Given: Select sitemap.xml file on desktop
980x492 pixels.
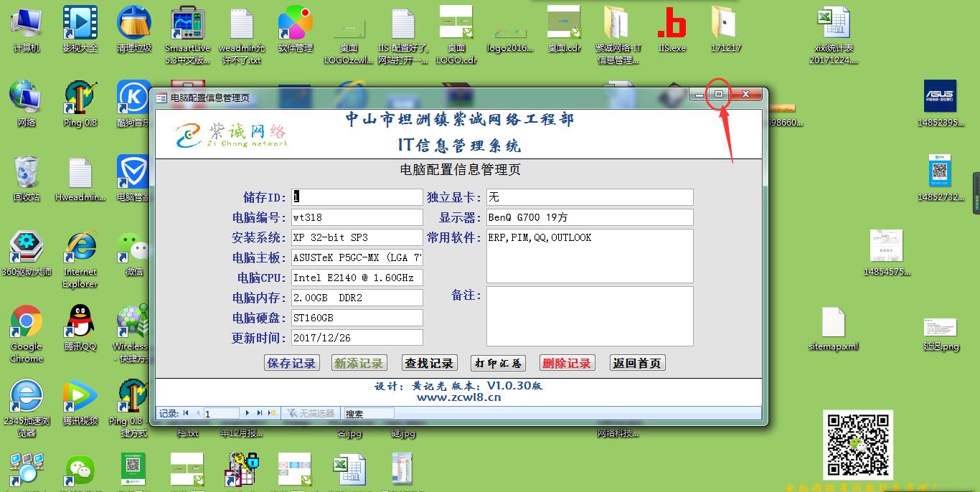Looking at the screenshot, I should pyautogui.click(x=833, y=328).
